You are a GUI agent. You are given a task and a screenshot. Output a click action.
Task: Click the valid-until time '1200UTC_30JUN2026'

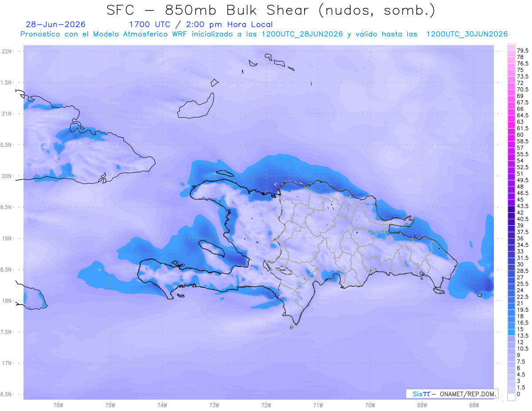coord(467,34)
